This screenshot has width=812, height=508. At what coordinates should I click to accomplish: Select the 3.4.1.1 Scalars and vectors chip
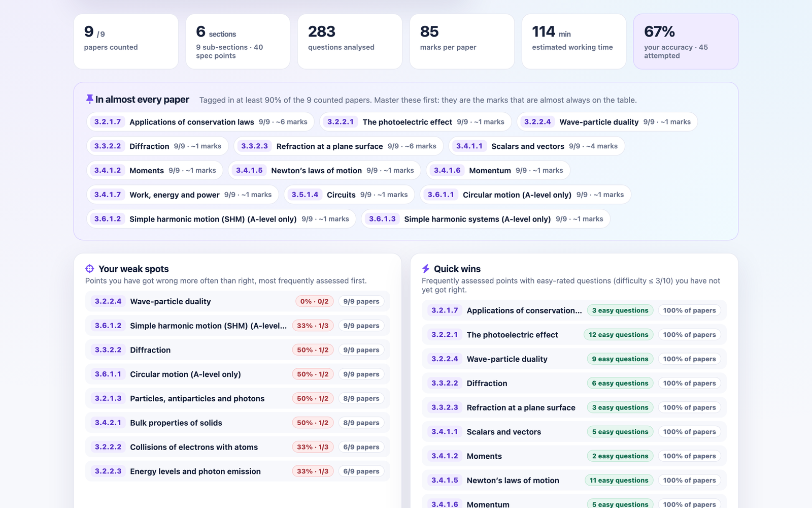coord(536,146)
